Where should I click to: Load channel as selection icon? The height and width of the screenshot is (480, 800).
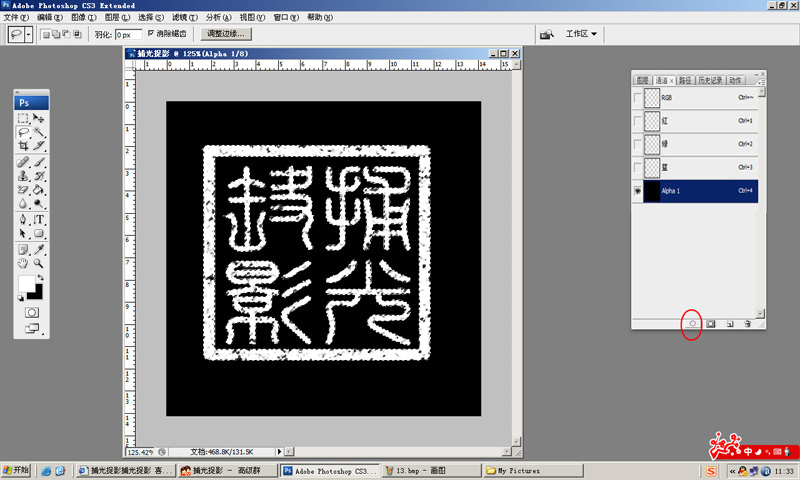[x=691, y=324]
